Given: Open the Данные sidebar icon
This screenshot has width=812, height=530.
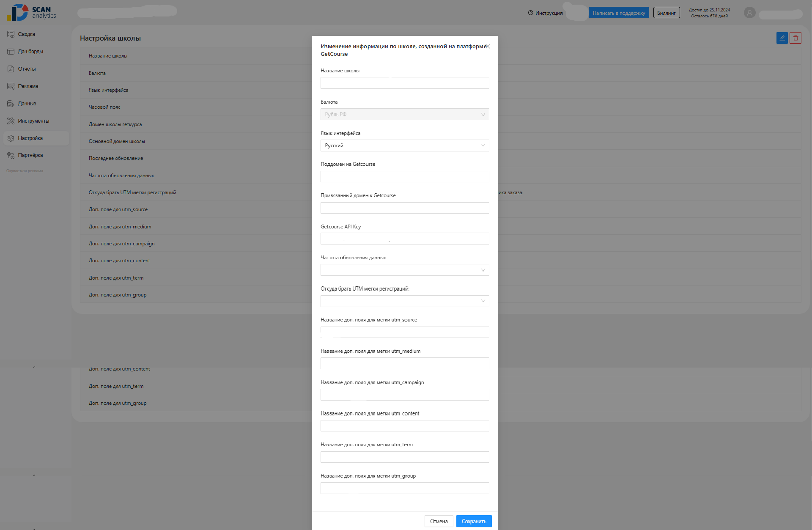Looking at the screenshot, I should [x=11, y=104].
